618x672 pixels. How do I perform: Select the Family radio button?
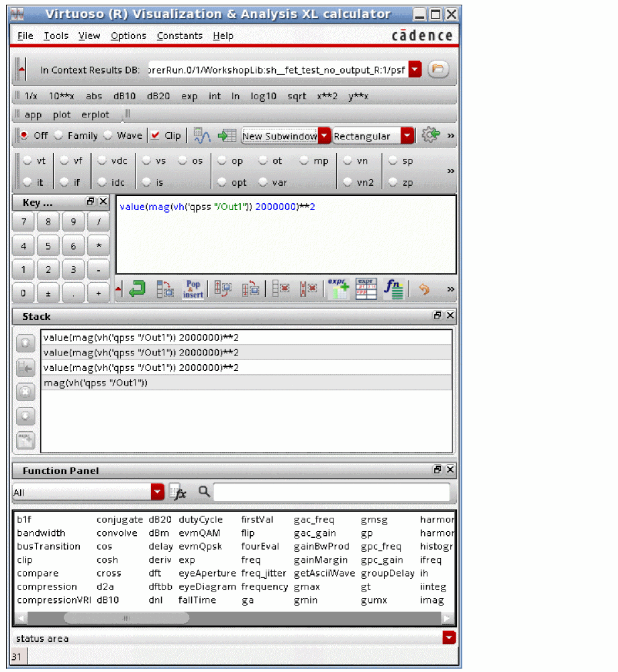[x=59, y=135]
